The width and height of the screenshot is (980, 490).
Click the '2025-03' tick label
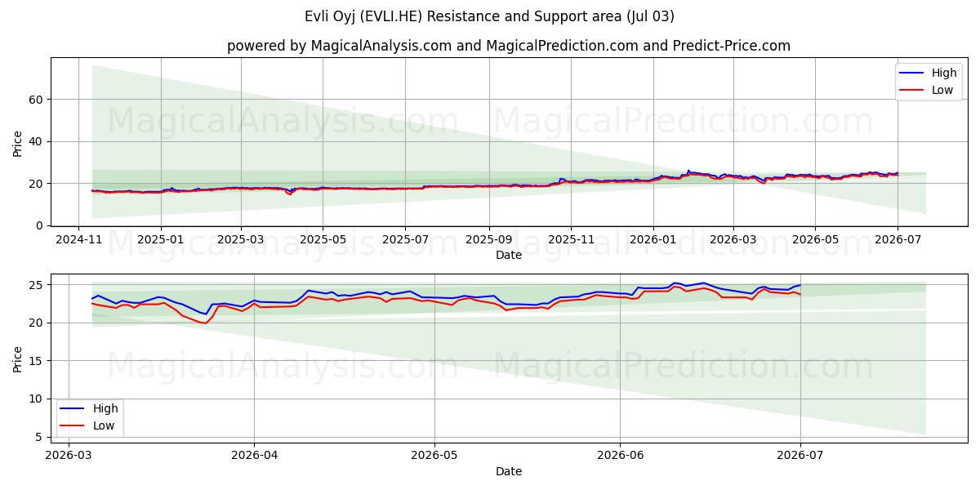(x=241, y=239)
